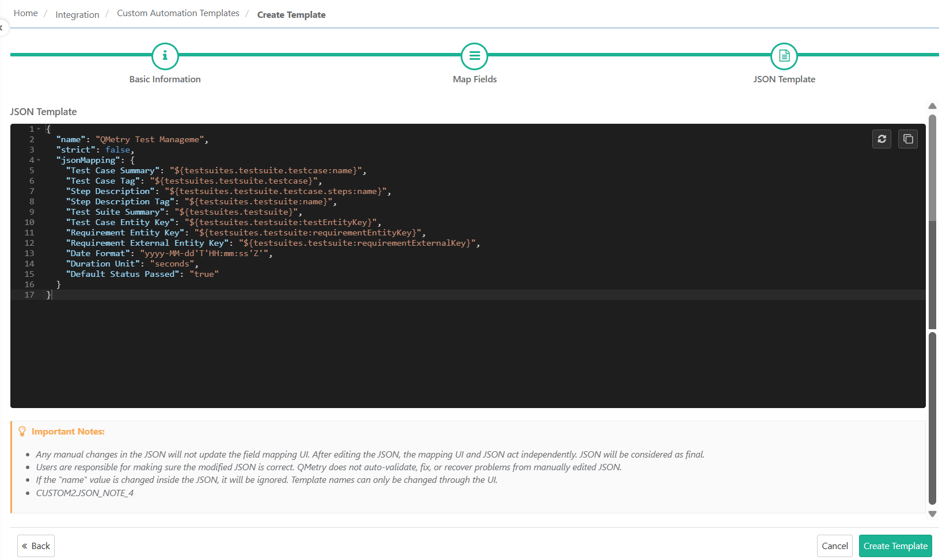Click the "Test Suite Summary" mapping line
Viewport: 946px width, 560px height.
[x=184, y=212]
